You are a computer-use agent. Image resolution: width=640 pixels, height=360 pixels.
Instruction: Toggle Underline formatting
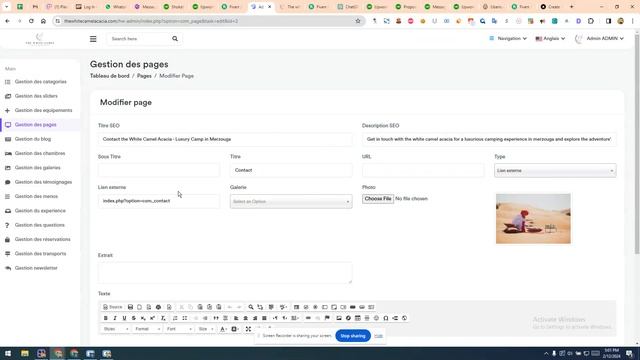tap(124, 318)
